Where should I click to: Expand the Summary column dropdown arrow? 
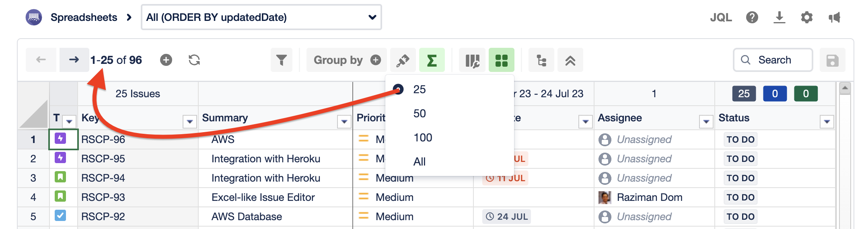click(344, 121)
